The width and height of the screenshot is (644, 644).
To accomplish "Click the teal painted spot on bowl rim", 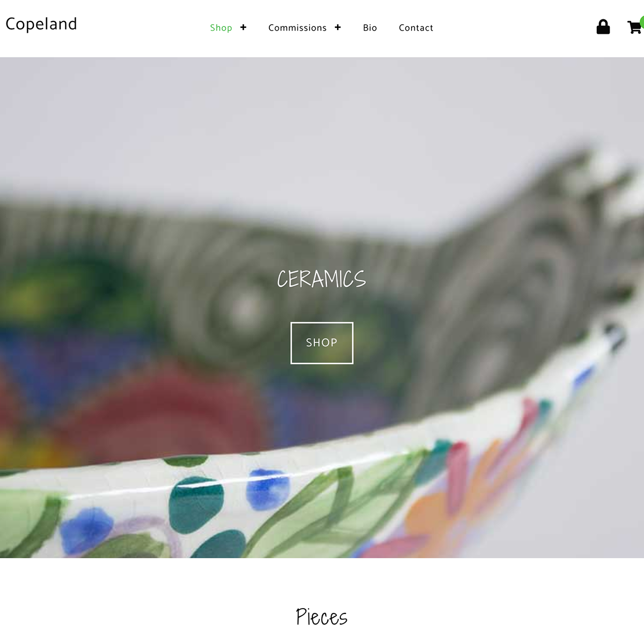I will tap(196, 503).
